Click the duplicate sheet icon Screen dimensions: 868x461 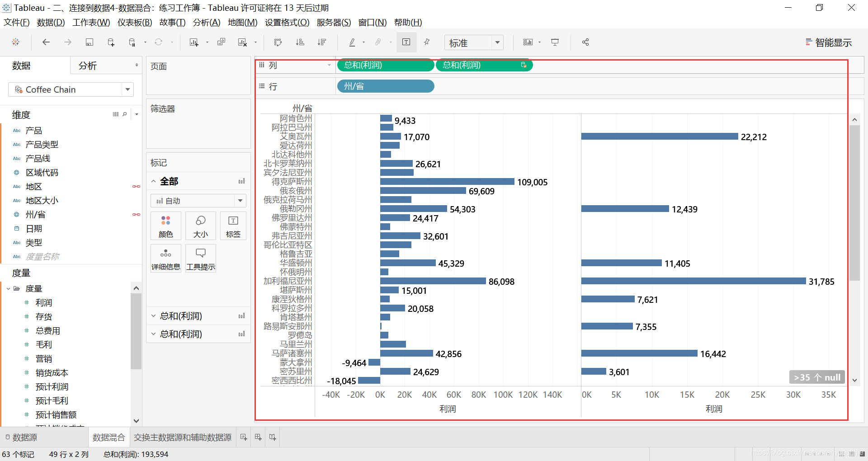[x=221, y=42]
